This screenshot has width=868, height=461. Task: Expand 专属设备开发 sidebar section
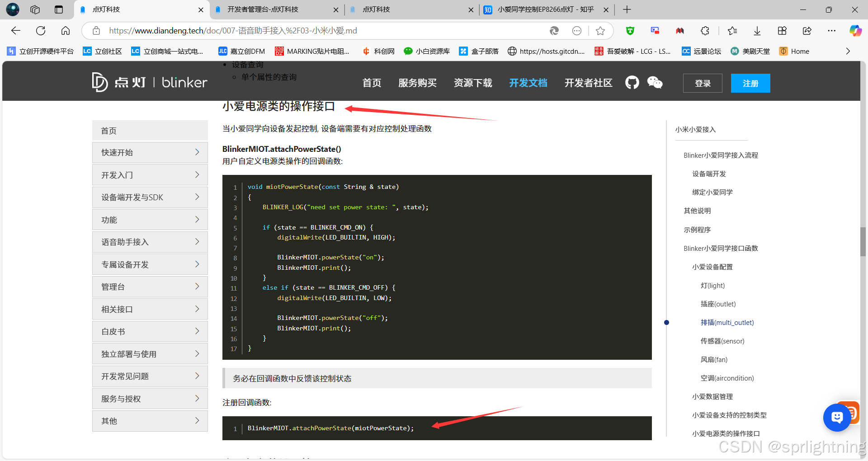(150, 264)
